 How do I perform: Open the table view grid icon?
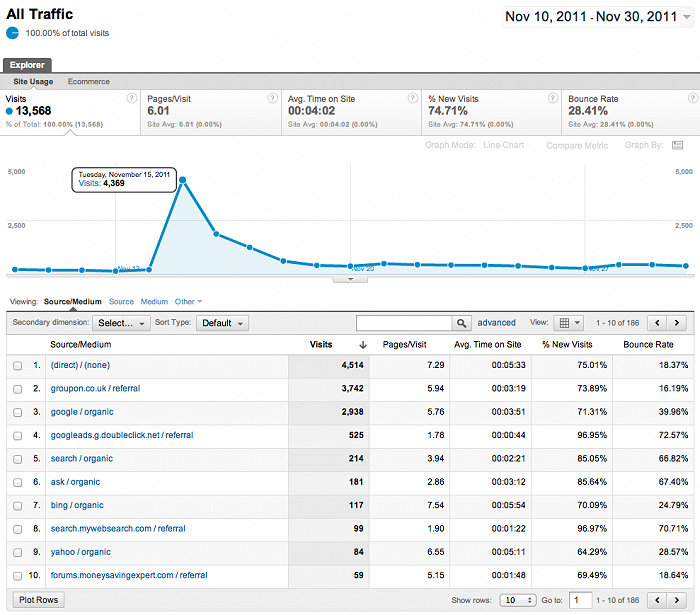coord(564,323)
